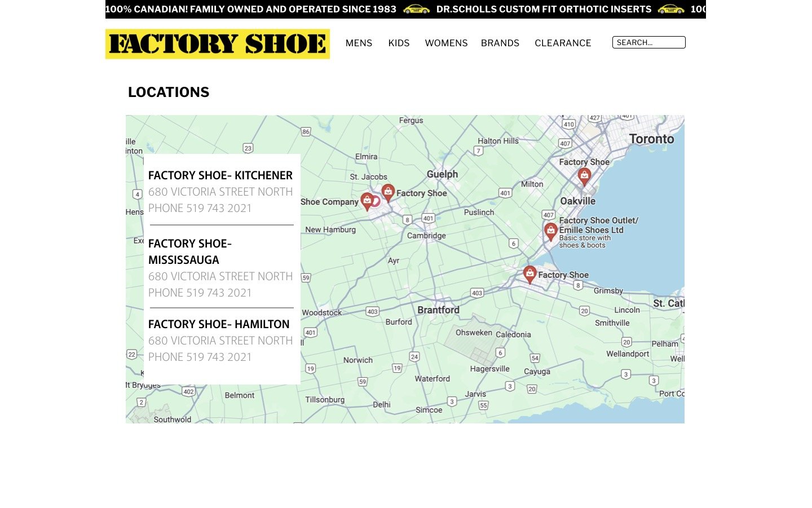
Task: Click the Milton label on the map
Action: tap(532, 184)
